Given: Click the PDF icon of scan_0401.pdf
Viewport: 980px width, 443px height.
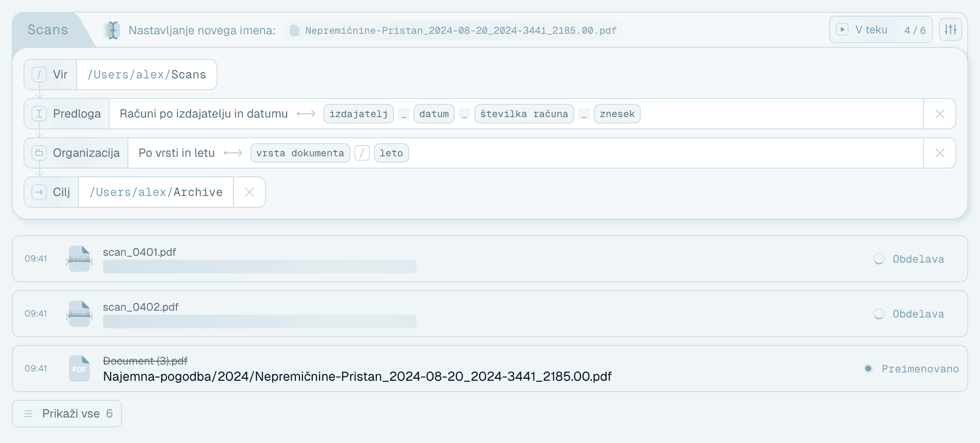Looking at the screenshot, I should point(79,259).
